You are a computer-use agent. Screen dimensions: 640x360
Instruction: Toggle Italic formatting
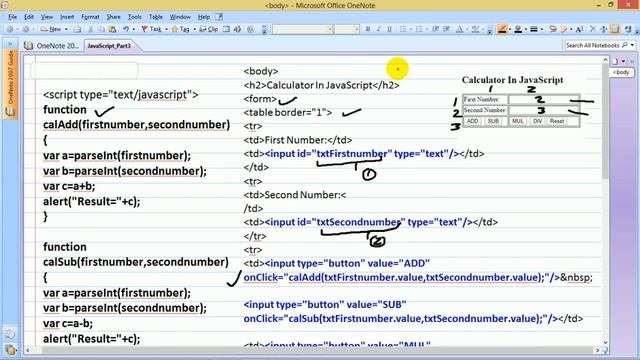pos(378,29)
